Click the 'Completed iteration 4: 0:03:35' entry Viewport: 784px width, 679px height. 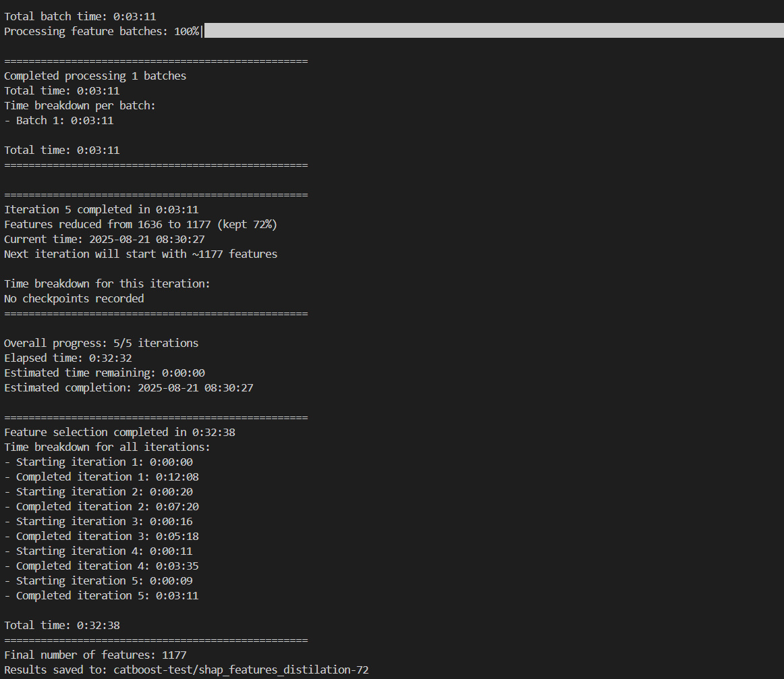(107, 566)
